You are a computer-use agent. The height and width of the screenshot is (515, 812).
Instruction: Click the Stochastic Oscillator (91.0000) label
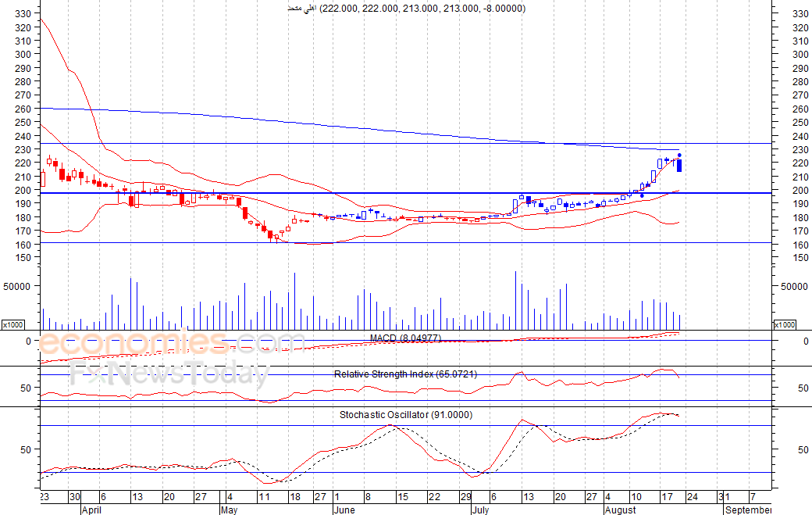coord(406,414)
